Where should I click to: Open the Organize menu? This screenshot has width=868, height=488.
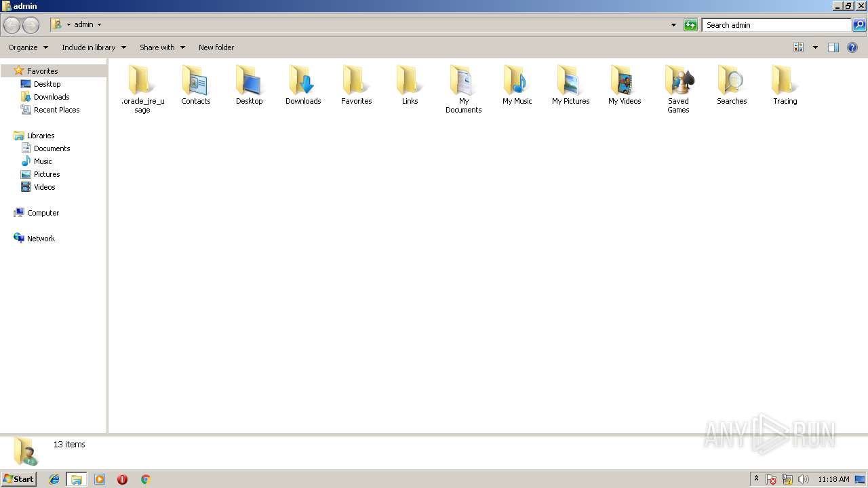(28, 47)
